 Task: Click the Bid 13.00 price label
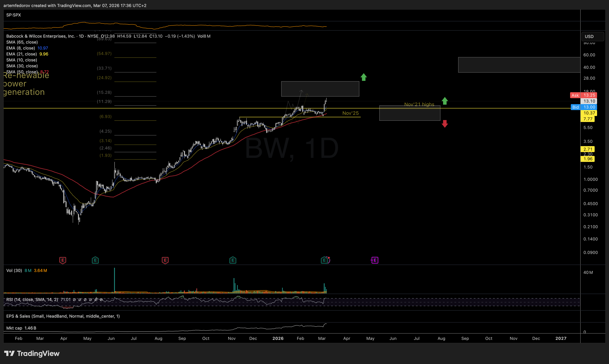coord(584,107)
